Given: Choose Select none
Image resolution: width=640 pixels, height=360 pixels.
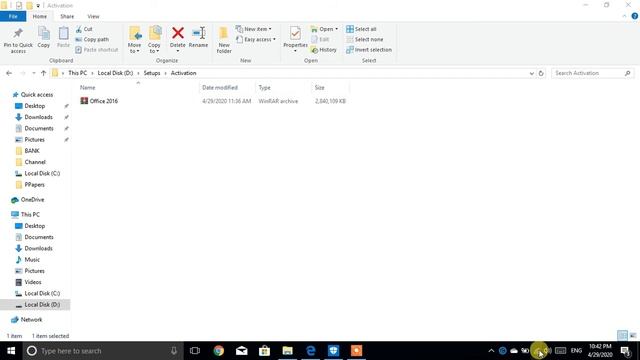Looking at the screenshot, I should [364, 40].
